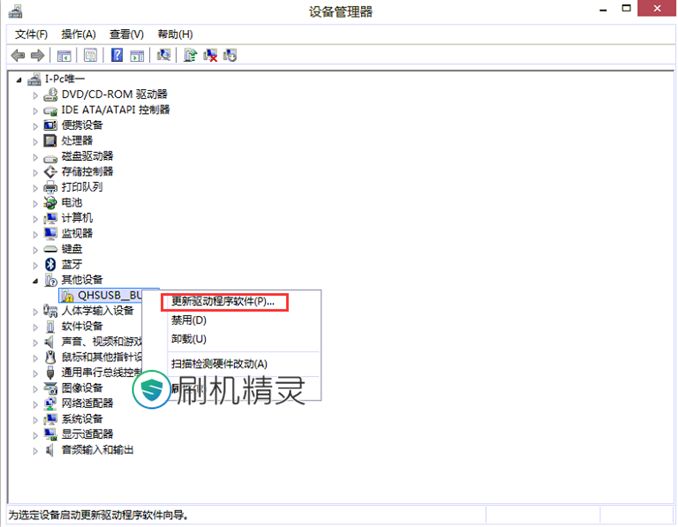Select the 蓝牙 Bluetooth icon
Viewport: 678px width, 527px height.
pyautogui.click(x=50, y=264)
